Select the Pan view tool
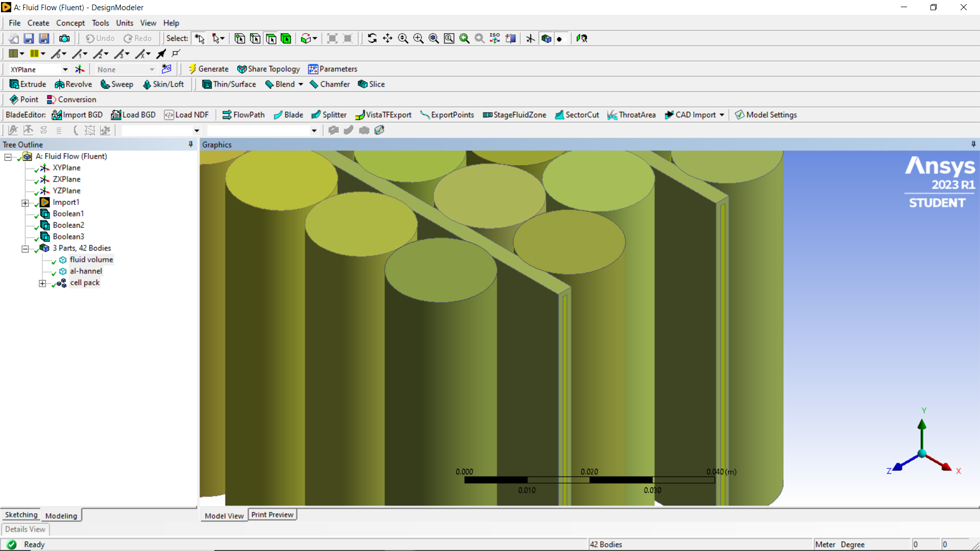The image size is (980, 551). coord(387,38)
